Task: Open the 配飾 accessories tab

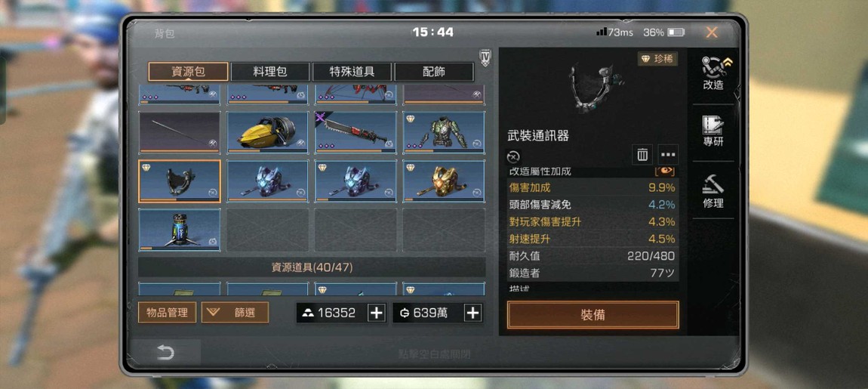Action: (x=433, y=72)
